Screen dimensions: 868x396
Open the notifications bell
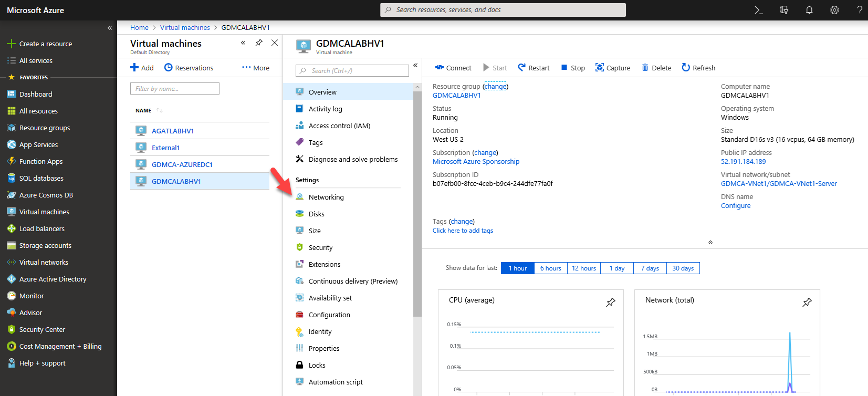click(809, 10)
